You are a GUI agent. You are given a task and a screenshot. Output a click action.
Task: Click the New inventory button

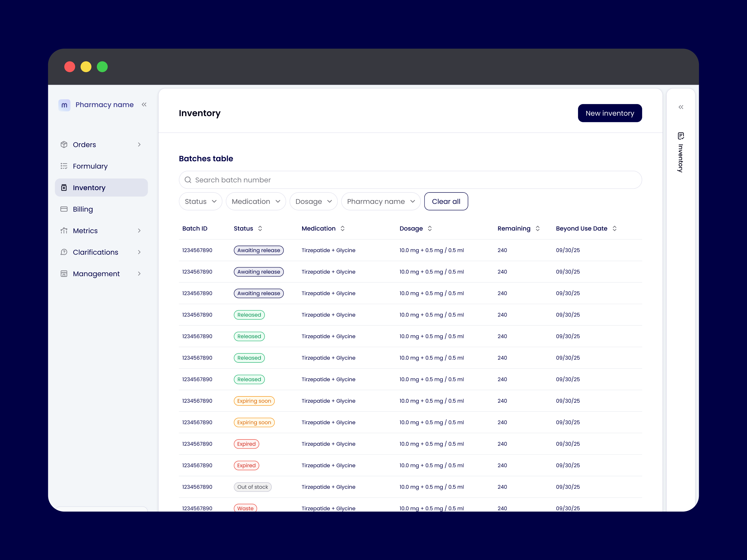tap(610, 113)
